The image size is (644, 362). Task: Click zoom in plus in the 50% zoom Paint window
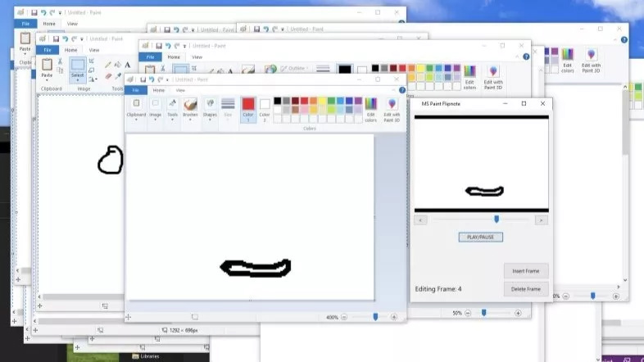pos(518,313)
